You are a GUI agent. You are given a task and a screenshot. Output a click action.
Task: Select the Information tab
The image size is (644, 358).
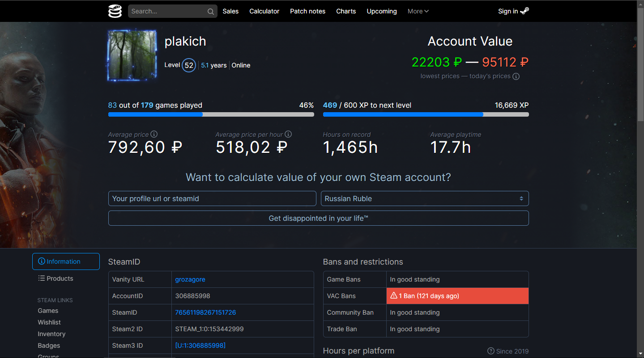click(x=66, y=261)
